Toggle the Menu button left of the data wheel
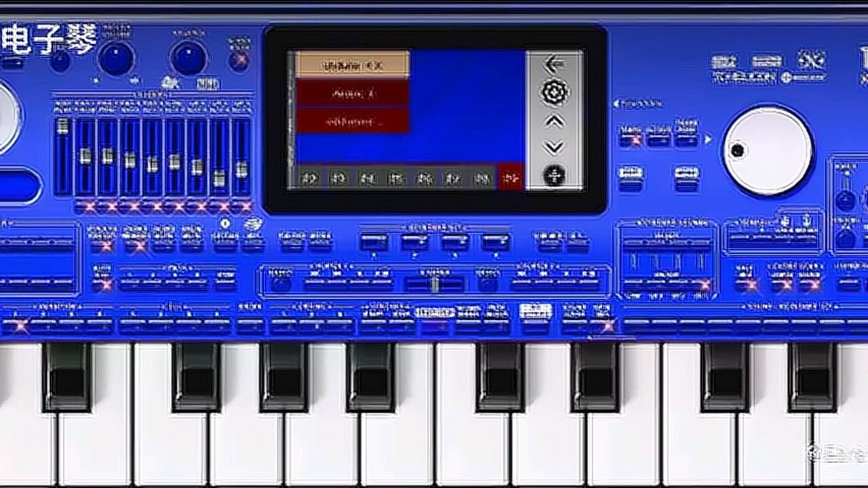868x488 pixels. pos(631,138)
